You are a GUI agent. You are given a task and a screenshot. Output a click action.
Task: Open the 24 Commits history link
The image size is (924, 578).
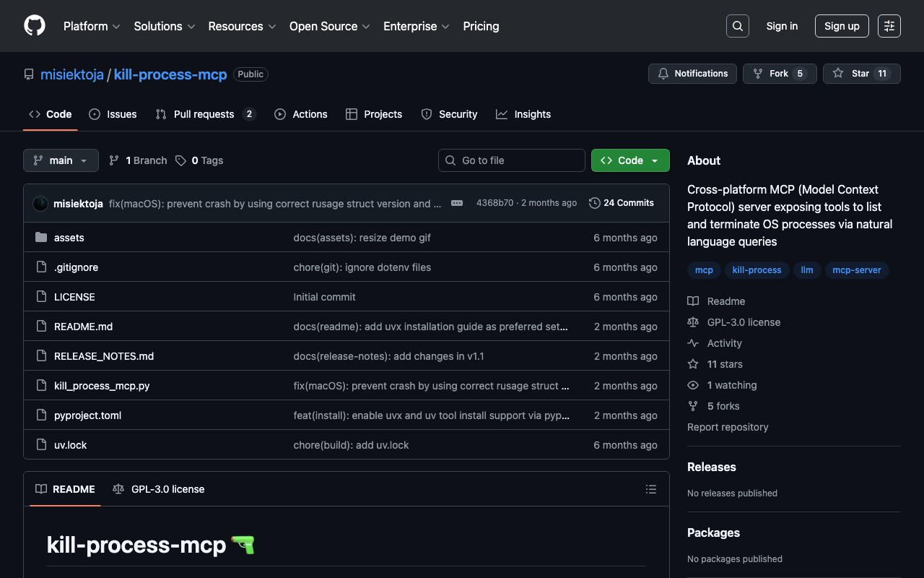tap(622, 203)
